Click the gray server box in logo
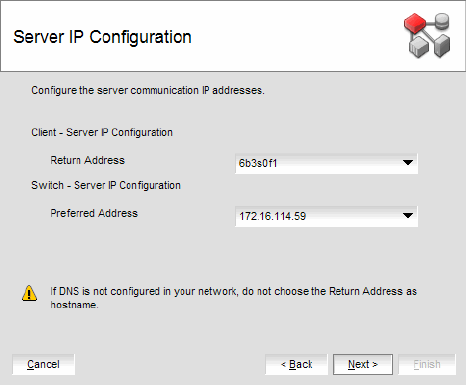 pyautogui.click(x=442, y=45)
